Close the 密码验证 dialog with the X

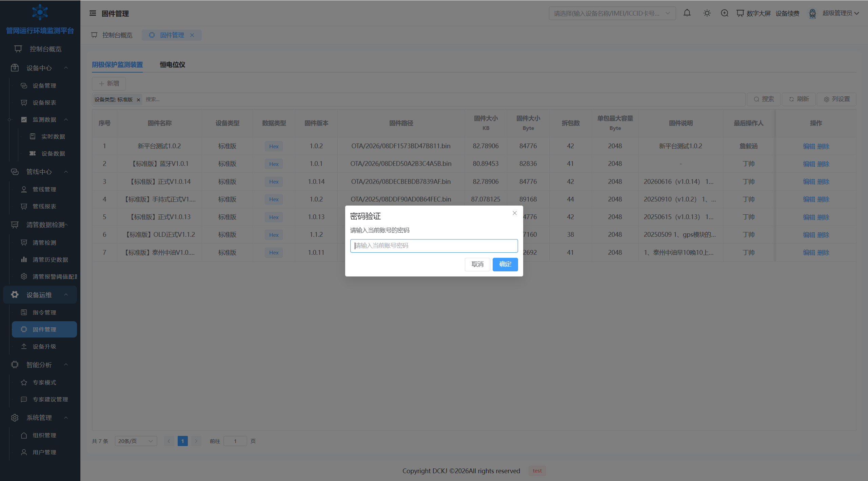(515, 213)
